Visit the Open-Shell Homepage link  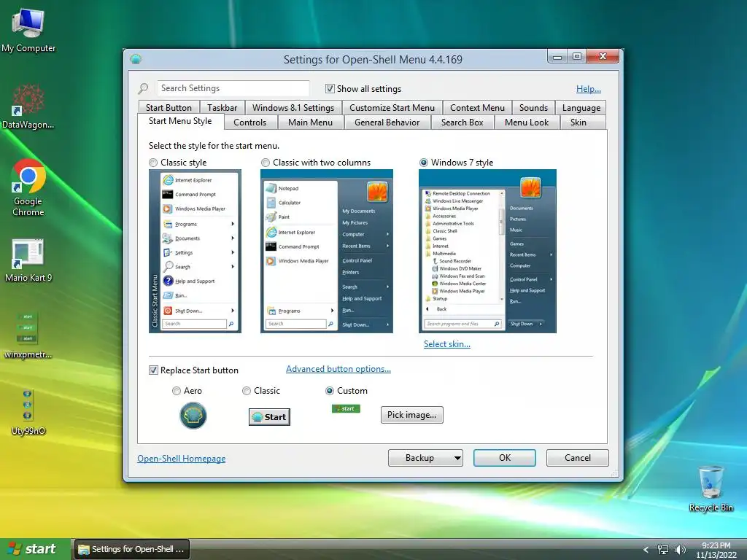point(182,459)
